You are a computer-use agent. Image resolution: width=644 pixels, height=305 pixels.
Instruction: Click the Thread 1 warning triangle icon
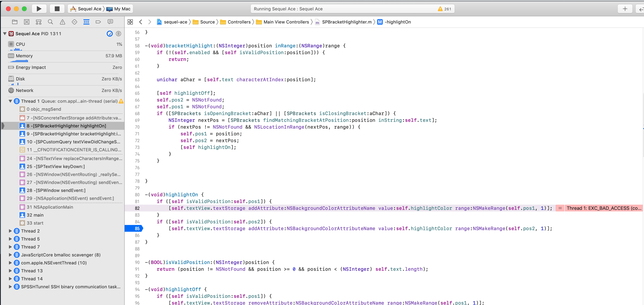click(x=121, y=101)
